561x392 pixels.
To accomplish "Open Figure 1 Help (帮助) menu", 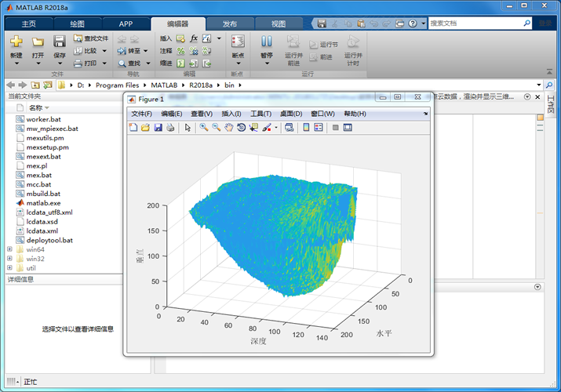I will (x=355, y=114).
